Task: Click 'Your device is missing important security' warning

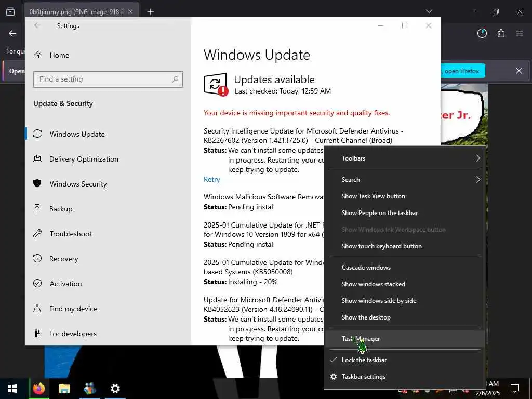Action: click(x=297, y=113)
